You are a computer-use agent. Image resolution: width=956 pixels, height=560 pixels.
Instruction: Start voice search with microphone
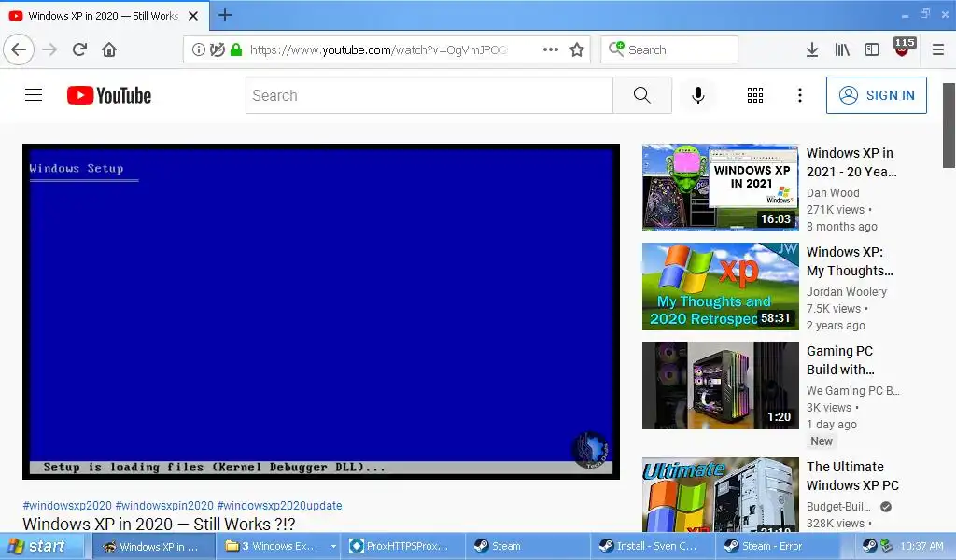(698, 95)
